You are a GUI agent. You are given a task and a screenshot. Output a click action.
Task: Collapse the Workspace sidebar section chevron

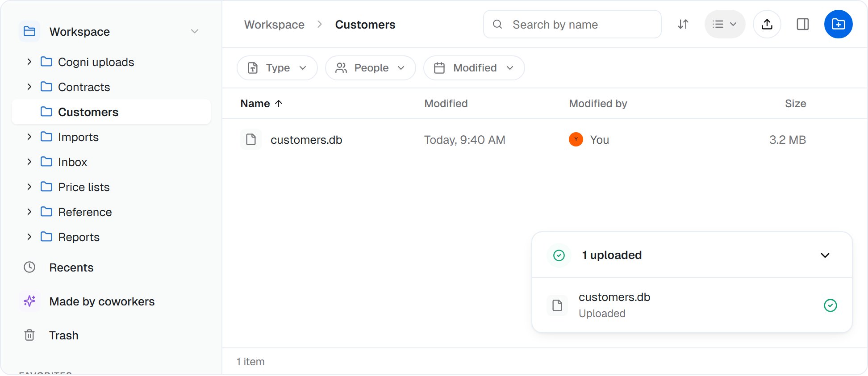coord(195,31)
